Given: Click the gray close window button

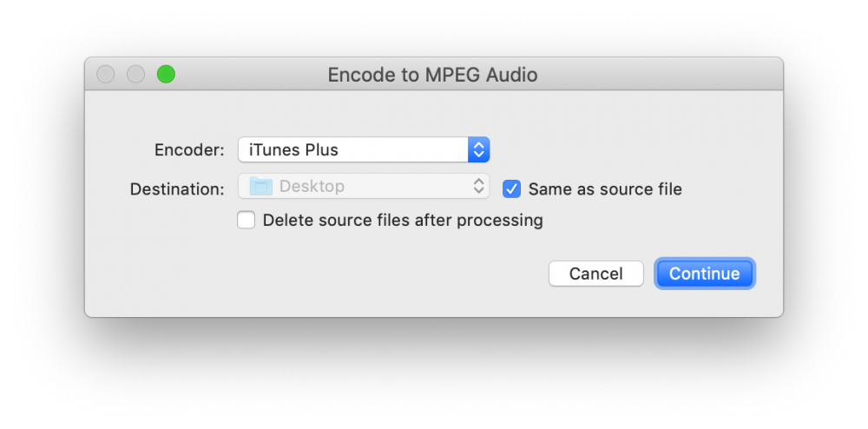Looking at the screenshot, I should coord(106,75).
